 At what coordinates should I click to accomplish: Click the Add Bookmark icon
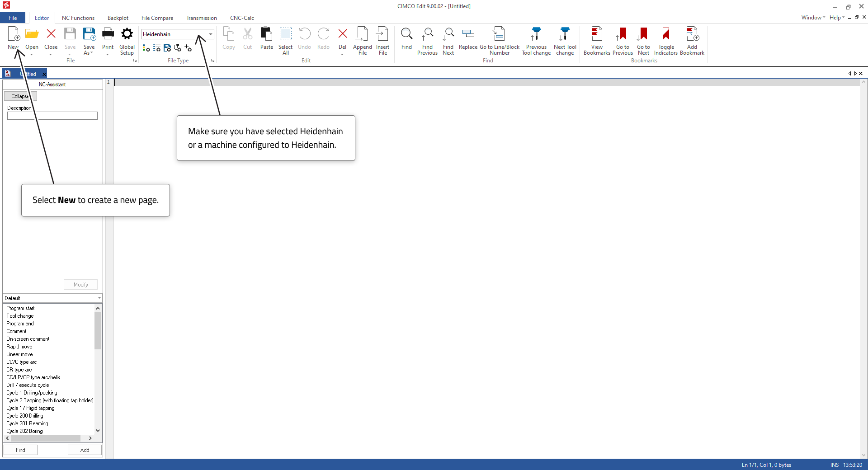pyautogui.click(x=692, y=34)
